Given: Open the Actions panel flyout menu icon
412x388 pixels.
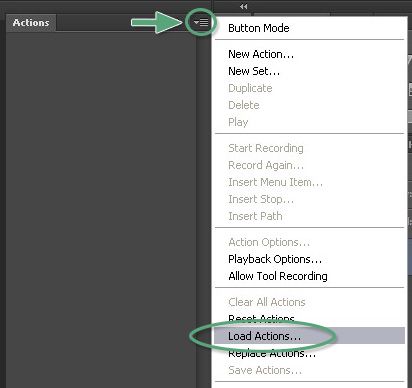Looking at the screenshot, I should [201, 22].
